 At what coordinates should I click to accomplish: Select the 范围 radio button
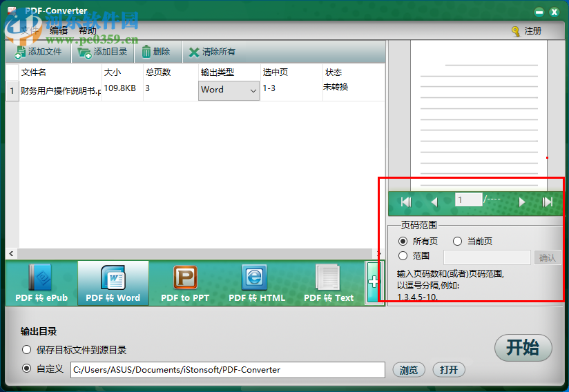403,256
